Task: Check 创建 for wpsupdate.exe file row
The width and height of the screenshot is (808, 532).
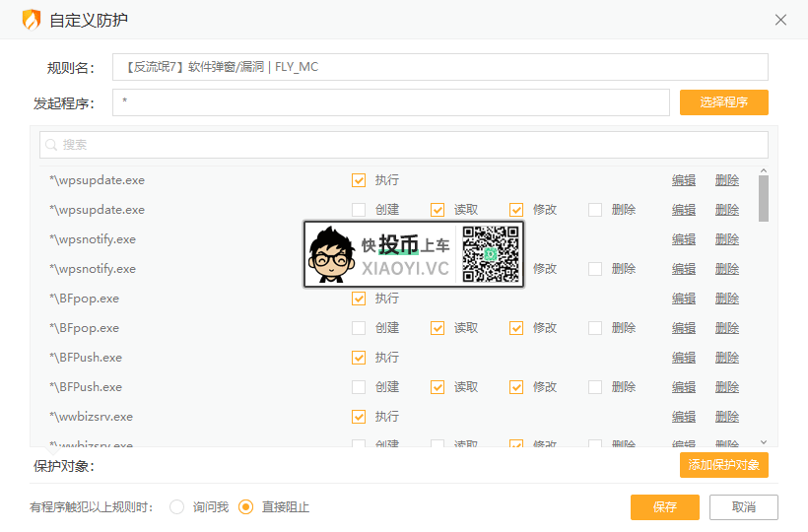Action: click(x=359, y=210)
